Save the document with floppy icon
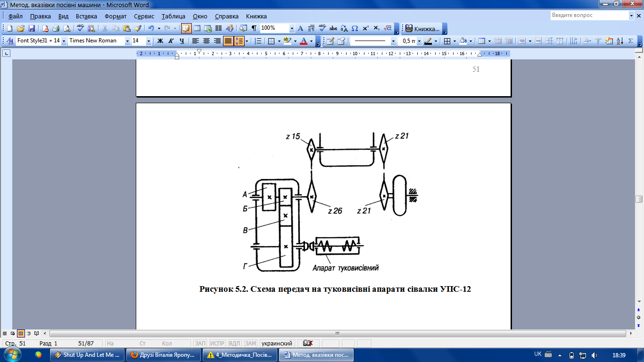Image resolution: width=644 pixels, height=362 pixels. click(32, 28)
